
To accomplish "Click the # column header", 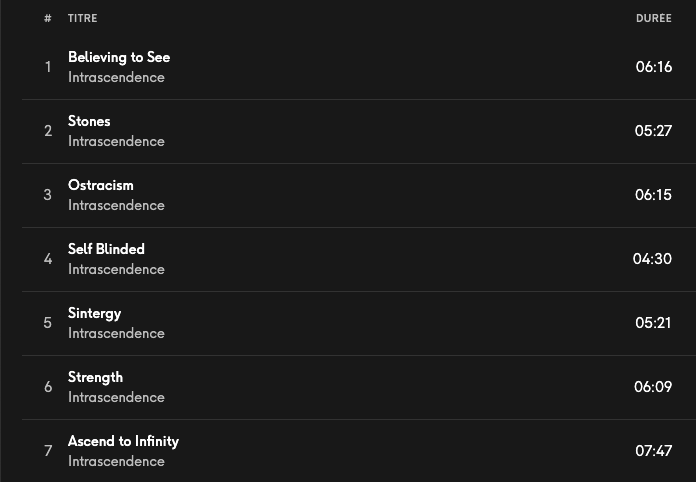I will [47, 19].
